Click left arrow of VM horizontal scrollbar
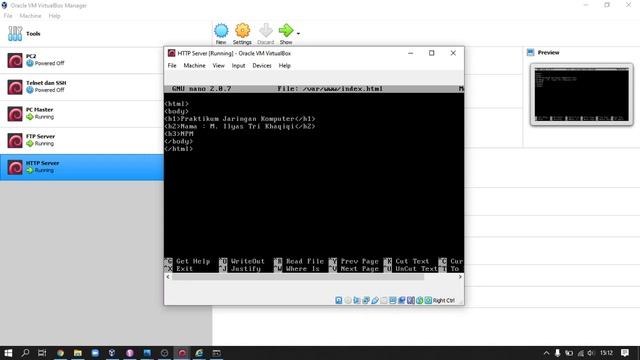640x360 pixels. (168, 277)
